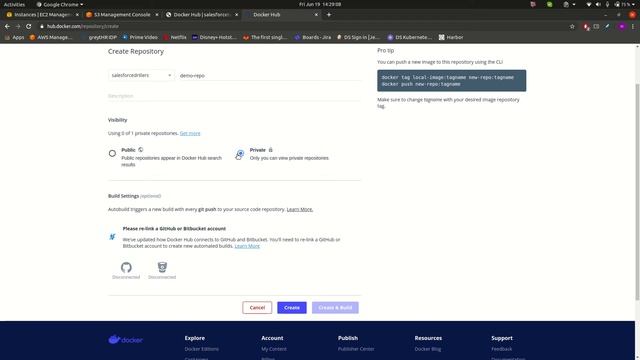This screenshot has height=360, width=640.
Task: Open Docker Blog footer link
Action: point(428,349)
